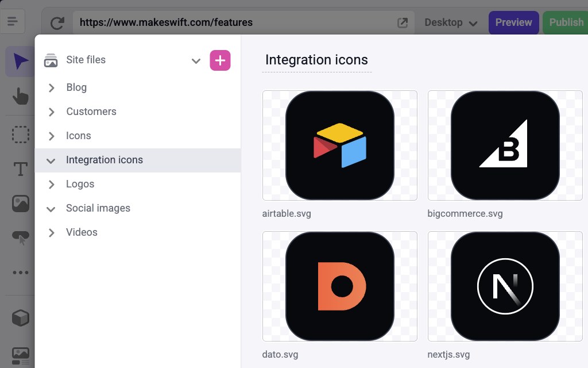Open URL in new tab icon
Screen dimensions: 588x368
[x=403, y=22]
